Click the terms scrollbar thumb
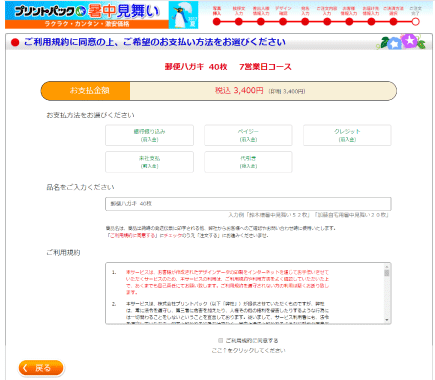 tap(387, 273)
